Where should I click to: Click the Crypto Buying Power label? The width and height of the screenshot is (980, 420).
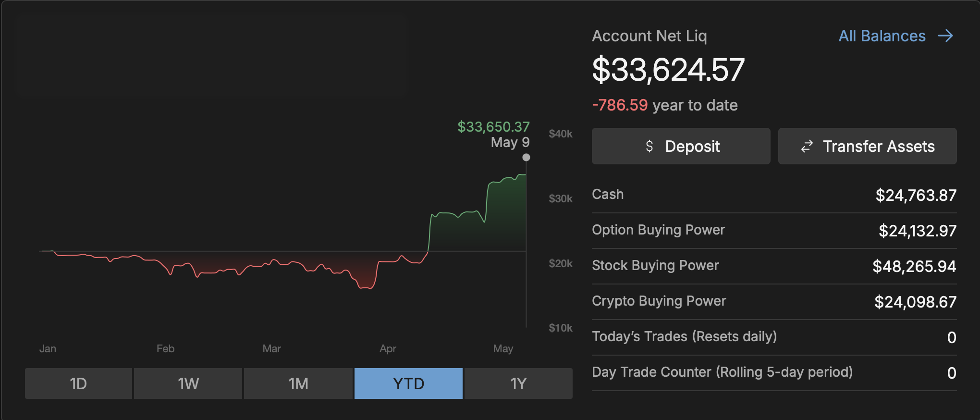click(x=659, y=301)
